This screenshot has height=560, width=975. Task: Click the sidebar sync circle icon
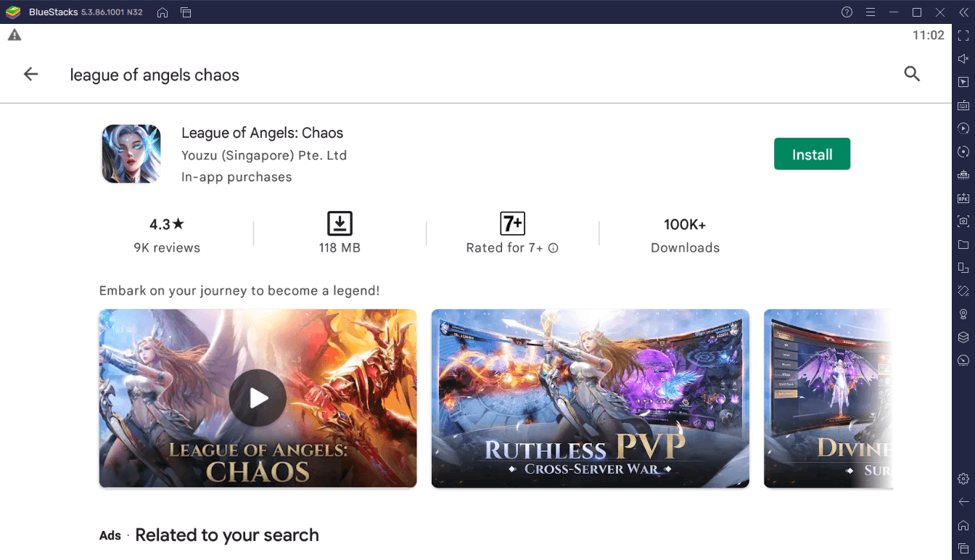963,152
